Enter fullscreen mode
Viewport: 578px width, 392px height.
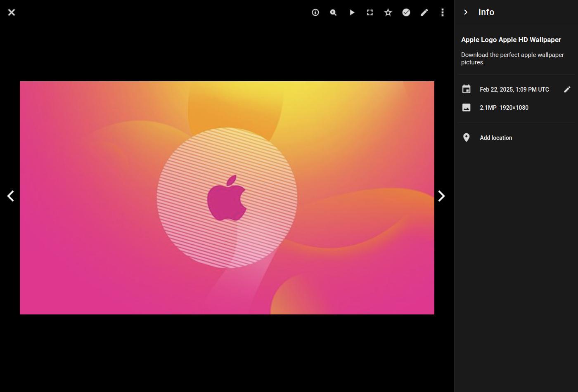[370, 12]
